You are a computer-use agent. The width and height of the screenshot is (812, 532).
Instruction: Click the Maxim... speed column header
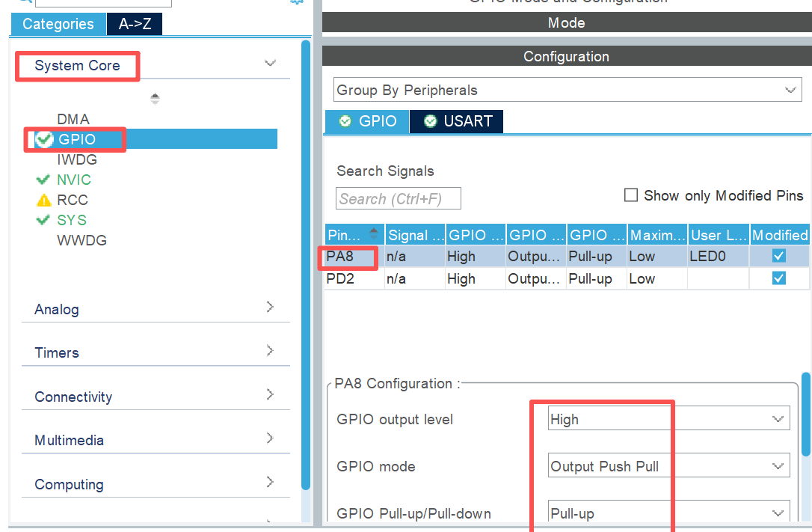coord(658,235)
